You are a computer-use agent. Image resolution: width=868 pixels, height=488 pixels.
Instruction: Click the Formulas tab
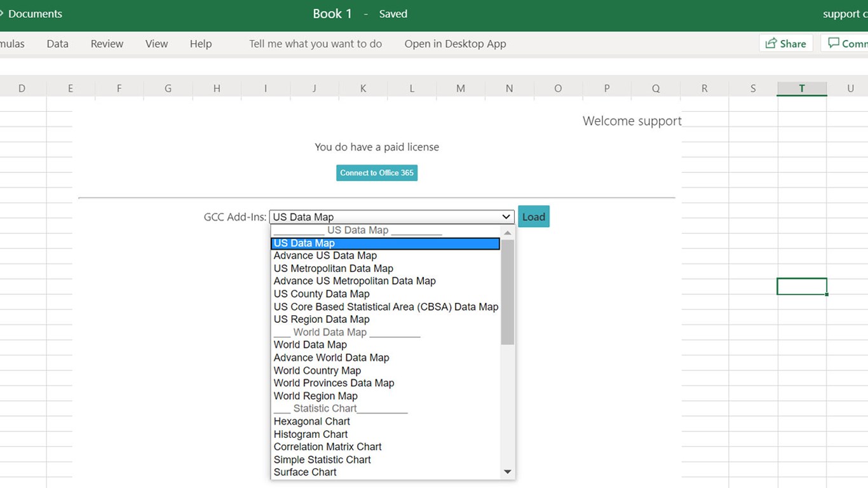pos(12,44)
